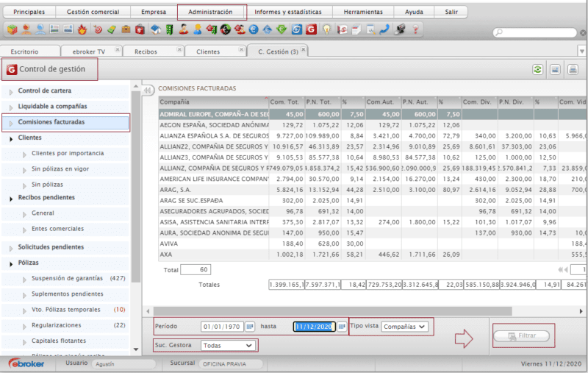Click the Filtrar button
This screenshot has width=588, height=373.
point(522,336)
